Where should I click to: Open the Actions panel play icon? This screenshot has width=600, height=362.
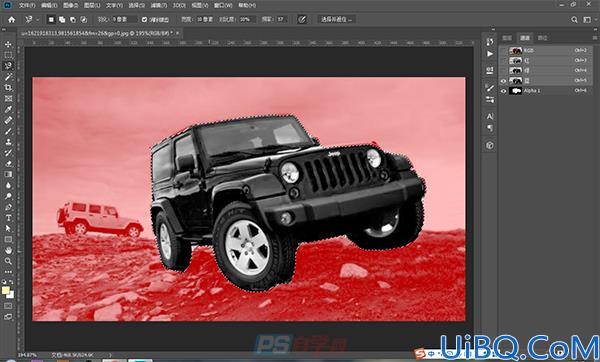coord(490,54)
